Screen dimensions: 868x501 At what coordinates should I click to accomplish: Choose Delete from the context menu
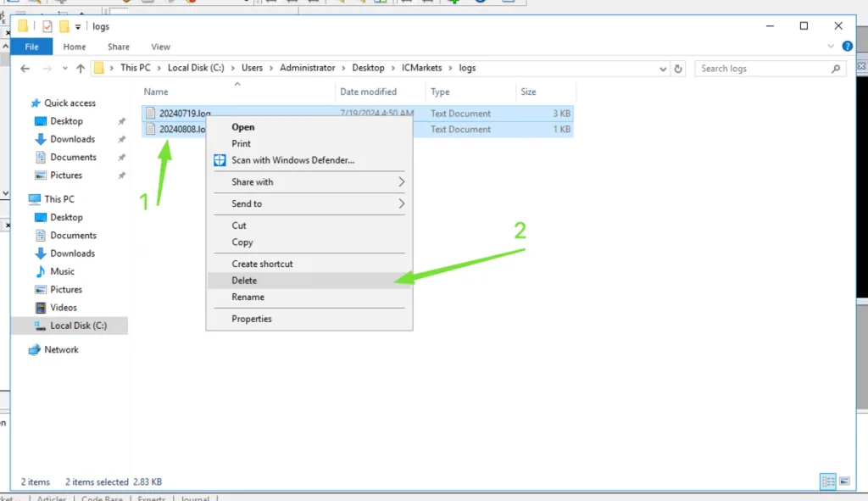(244, 281)
